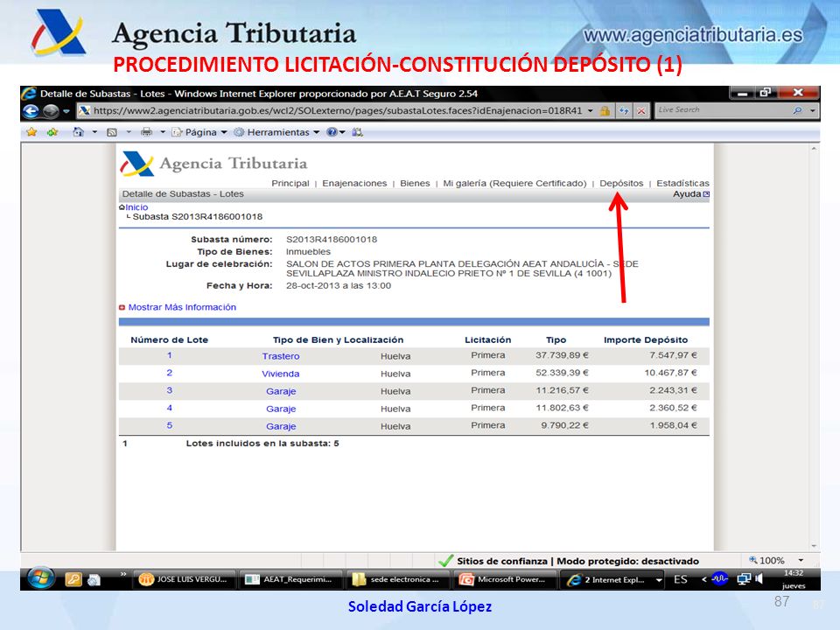Open Live Search provider options dropdown
Screen dimensions: 840x630
tap(813, 110)
